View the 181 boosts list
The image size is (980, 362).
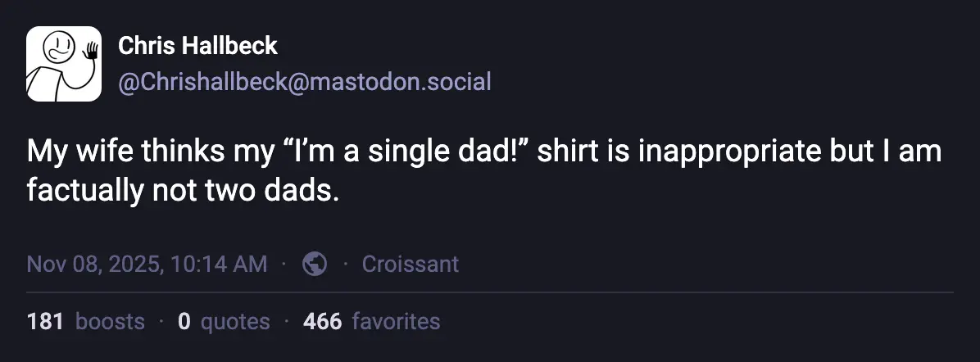coord(85,322)
